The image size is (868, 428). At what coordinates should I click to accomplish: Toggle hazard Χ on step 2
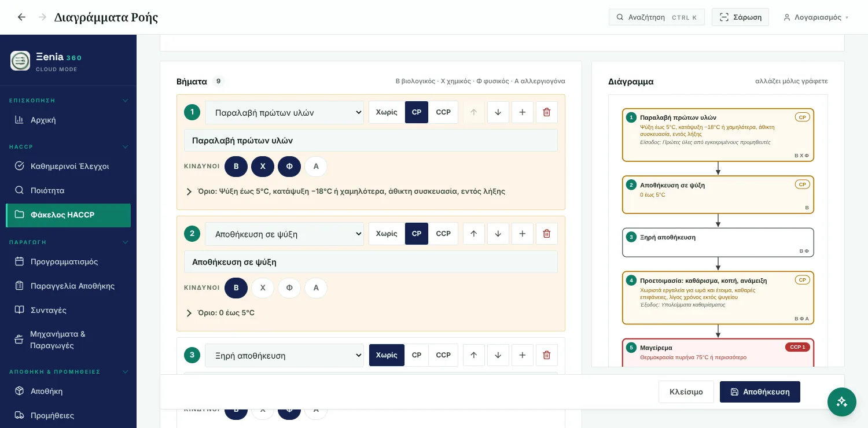pyautogui.click(x=263, y=288)
